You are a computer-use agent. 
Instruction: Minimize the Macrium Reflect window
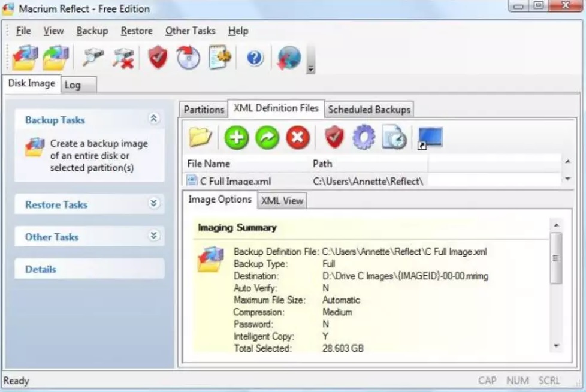[518, 5]
